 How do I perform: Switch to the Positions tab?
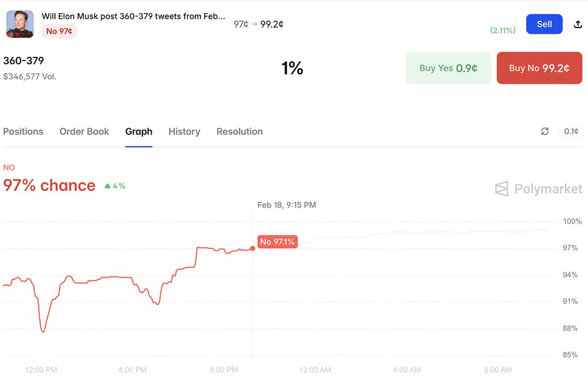[23, 131]
